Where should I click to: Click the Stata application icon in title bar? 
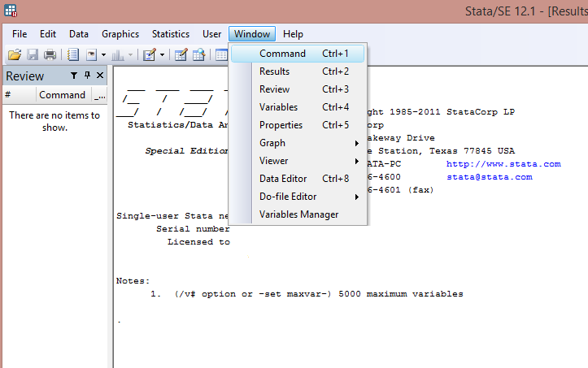click(x=11, y=11)
